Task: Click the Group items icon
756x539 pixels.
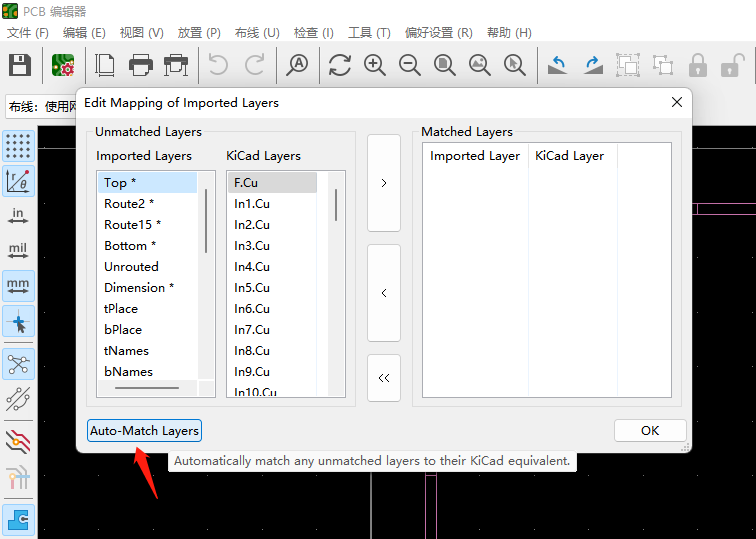Action: coord(628,65)
